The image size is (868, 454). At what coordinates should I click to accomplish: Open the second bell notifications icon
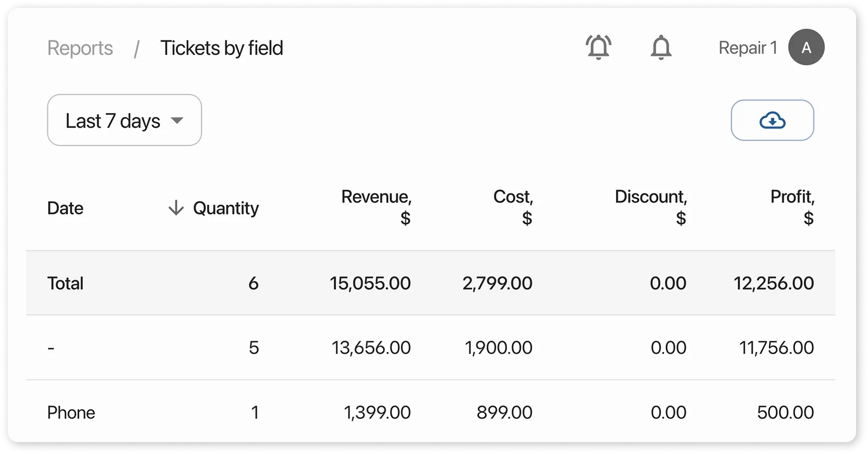coord(661,47)
